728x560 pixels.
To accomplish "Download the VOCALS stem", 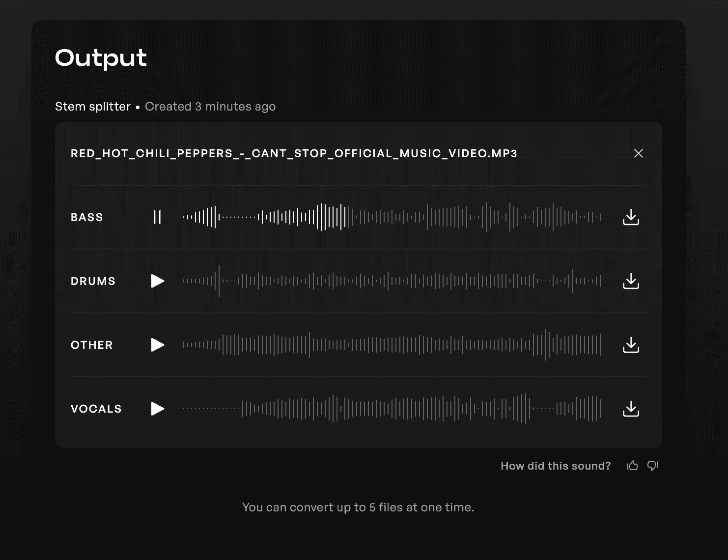I will [x=631, y=409].
